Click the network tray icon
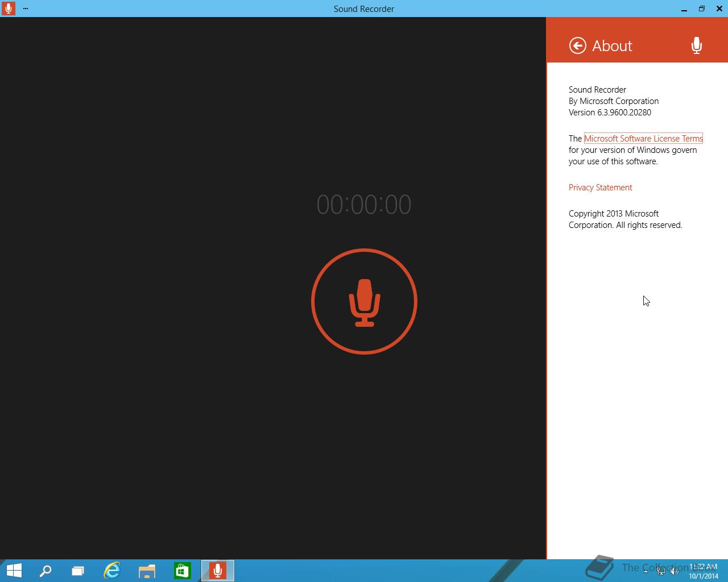Image resolution: width=728 pixels, height=582 pixels. (661, 571)
